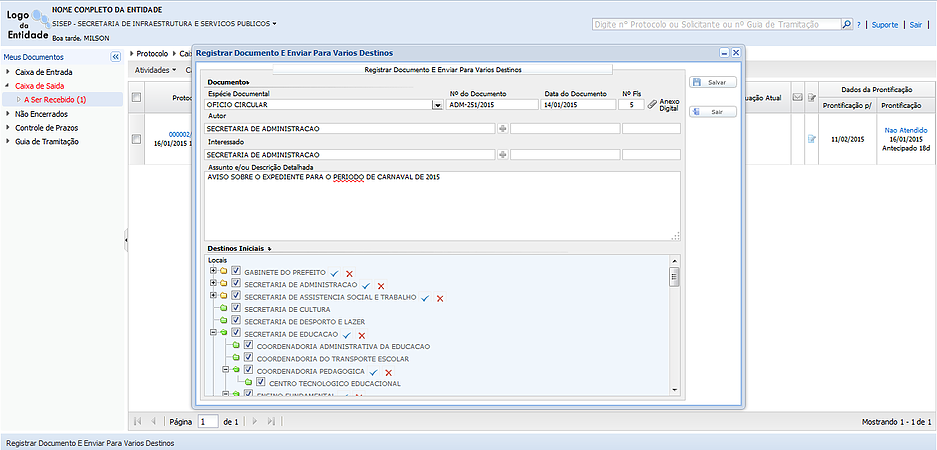Click red X beside Coordenadoria Pedagogica
Viewport: 937px width, 450px height.
click(388, 371)
